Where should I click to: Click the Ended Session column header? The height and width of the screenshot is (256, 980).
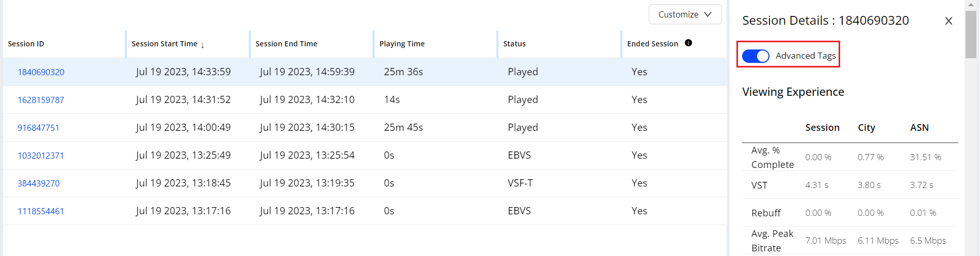(x=652, y=44)
